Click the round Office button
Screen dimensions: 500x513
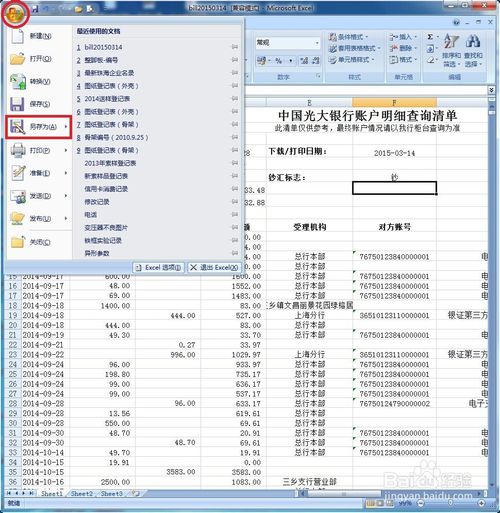point(16,14)
